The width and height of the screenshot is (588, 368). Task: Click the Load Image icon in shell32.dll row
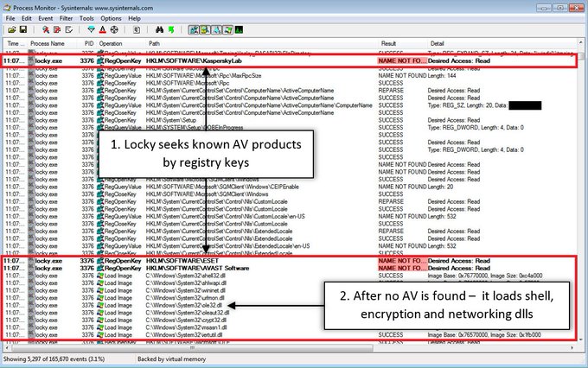[x=100, y=276]
